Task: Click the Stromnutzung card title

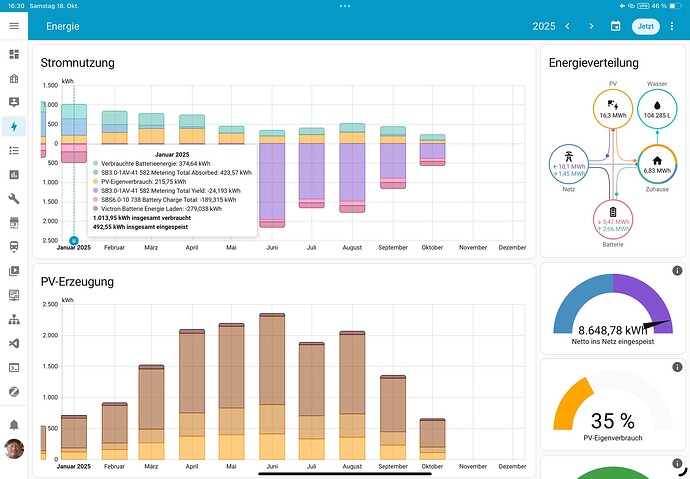Action: click(77, 63)
